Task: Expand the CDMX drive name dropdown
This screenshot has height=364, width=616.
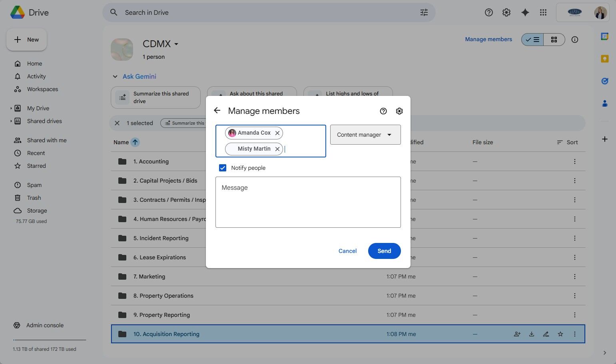Action: pyautogui.click(x=176, y=44)
